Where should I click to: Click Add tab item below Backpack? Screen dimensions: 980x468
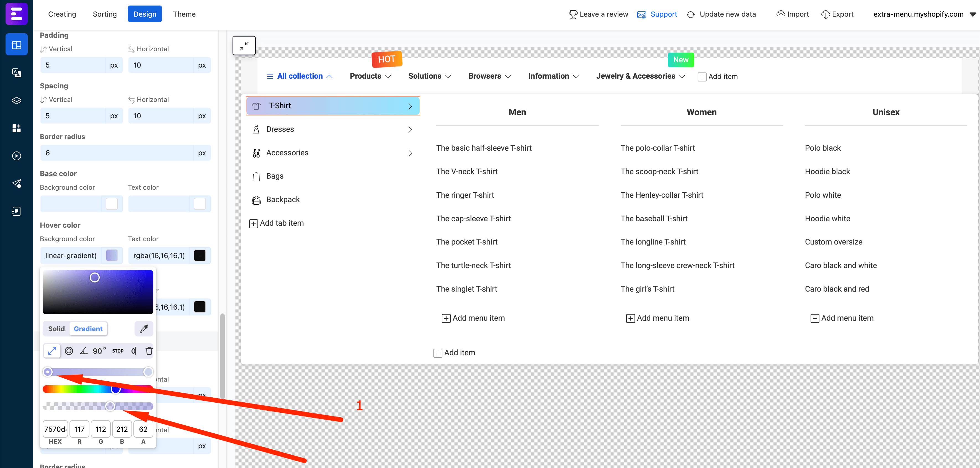click(x=277, y=223)
